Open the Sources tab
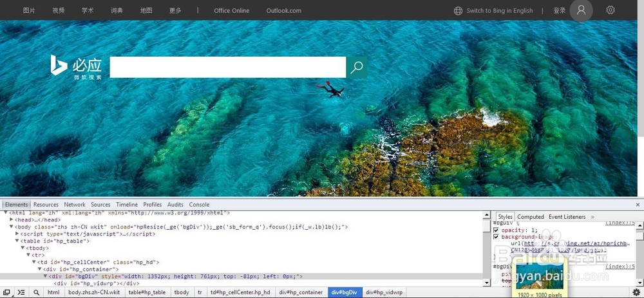The height and width of the screenshot is (298, 644). [100, 205]
